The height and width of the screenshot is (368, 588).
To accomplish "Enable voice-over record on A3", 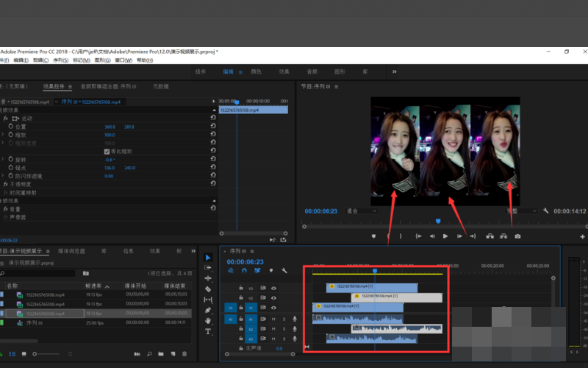I will click(x=295, y=339).
